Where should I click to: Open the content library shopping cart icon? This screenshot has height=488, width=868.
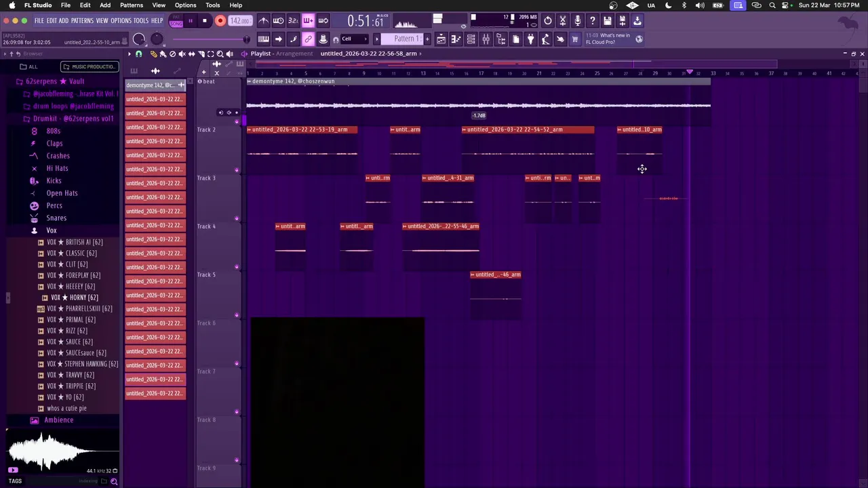(575, 39)
